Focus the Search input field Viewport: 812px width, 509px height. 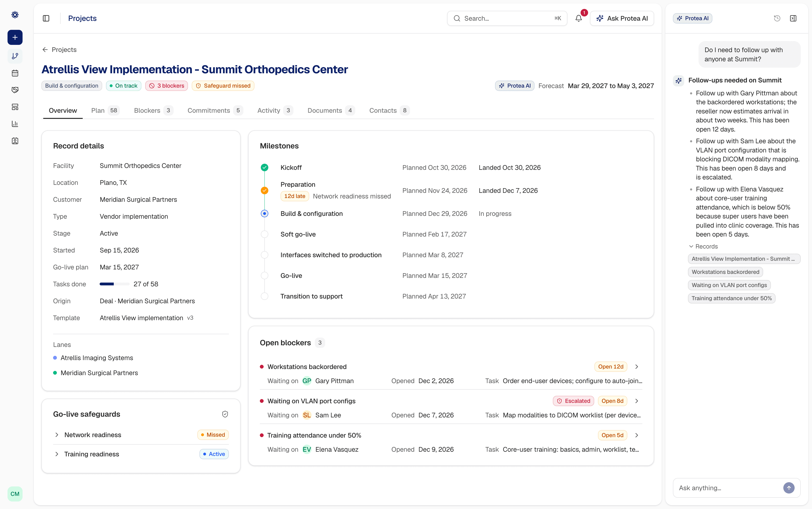507,19
